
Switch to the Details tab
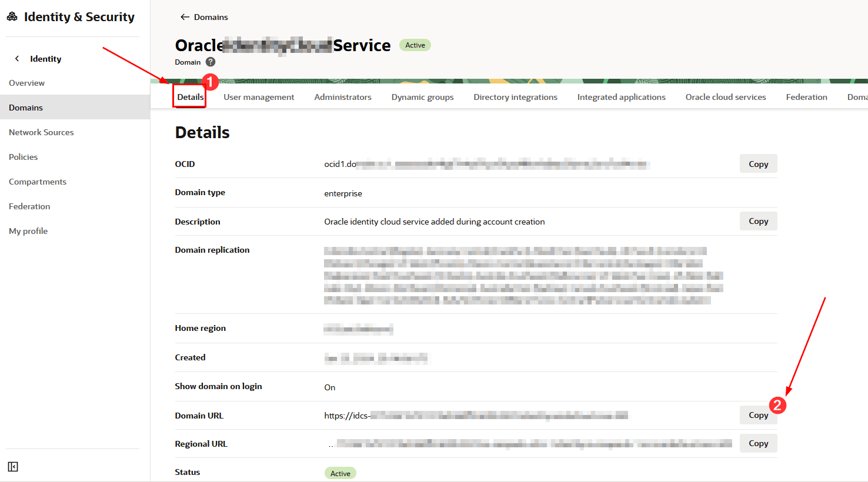pos(191,97)
